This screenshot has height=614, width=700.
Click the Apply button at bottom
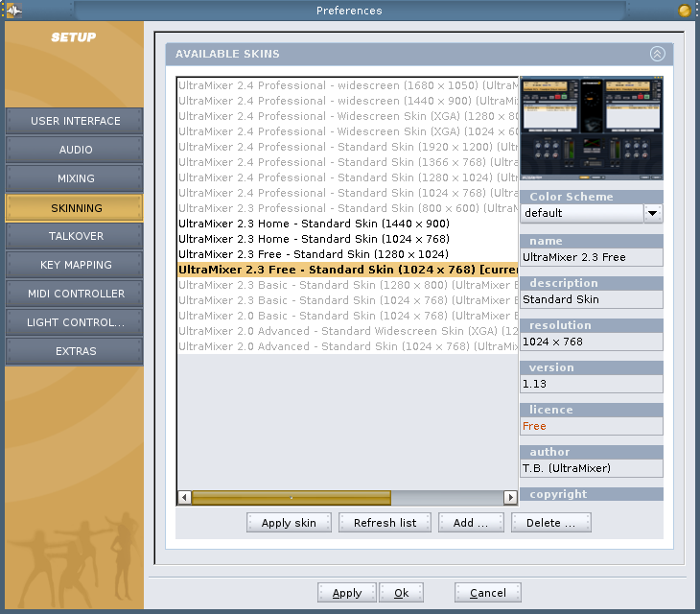pos(347,593)
